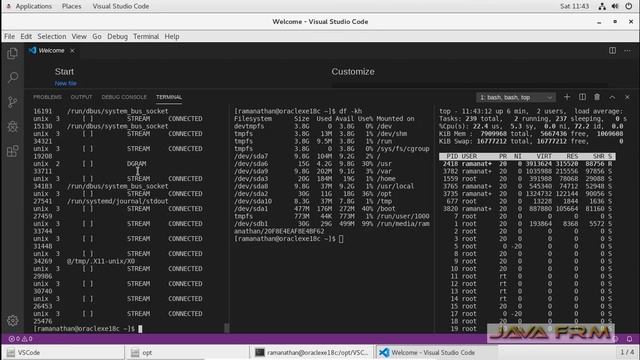
Task: Click the clock showing Sat 11:43
Action: 574,6
